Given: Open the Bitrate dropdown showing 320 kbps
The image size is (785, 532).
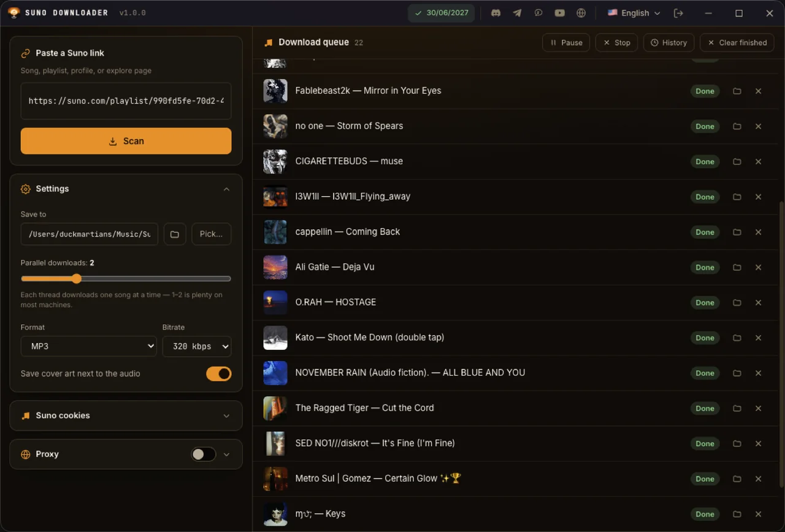Looking at the screenshot, I should click(x=197, y=346).
